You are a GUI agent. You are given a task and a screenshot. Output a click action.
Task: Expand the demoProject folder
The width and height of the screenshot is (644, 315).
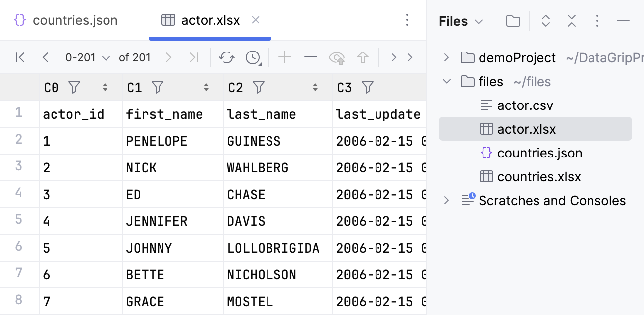click(x=447, y=57)
